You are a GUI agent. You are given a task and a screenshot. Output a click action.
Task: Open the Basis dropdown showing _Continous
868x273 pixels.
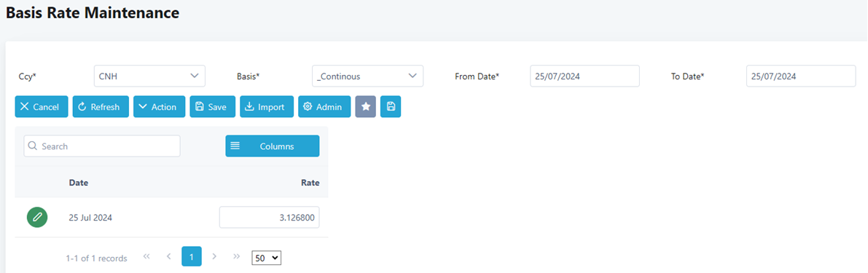point(367,76)
